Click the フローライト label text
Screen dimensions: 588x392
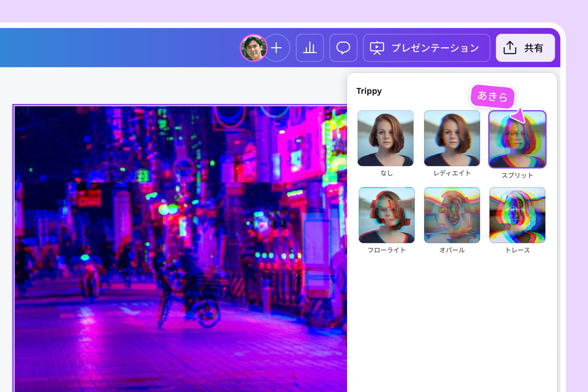tap(386, 250)
